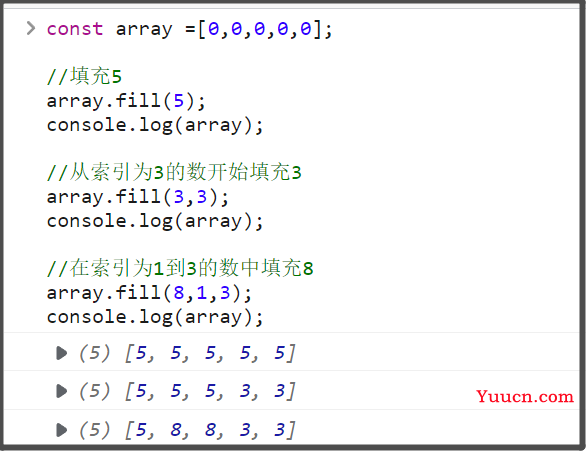Click the array.fill(8,1,3) statement

click(149, 293)
